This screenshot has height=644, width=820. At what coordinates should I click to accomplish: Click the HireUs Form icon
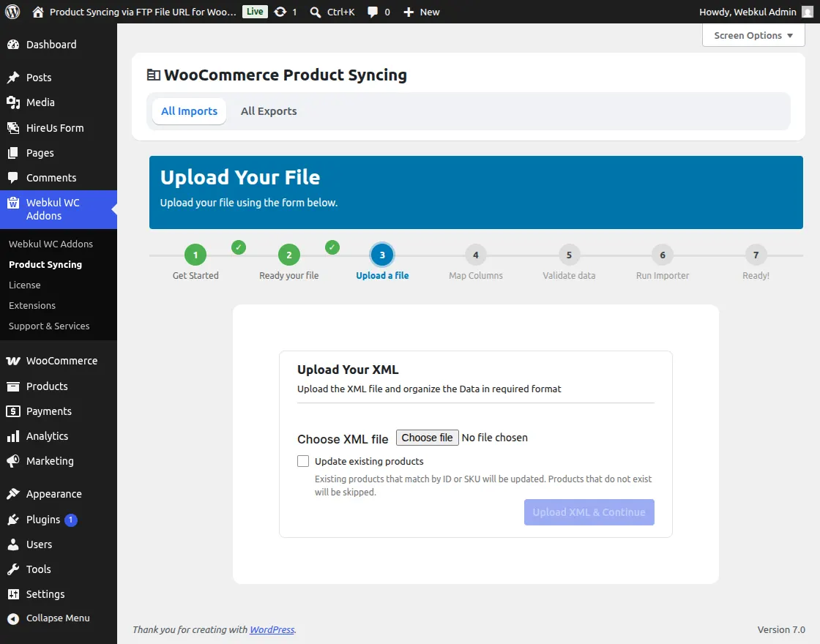pyautogui.click(x=13, y=127)
